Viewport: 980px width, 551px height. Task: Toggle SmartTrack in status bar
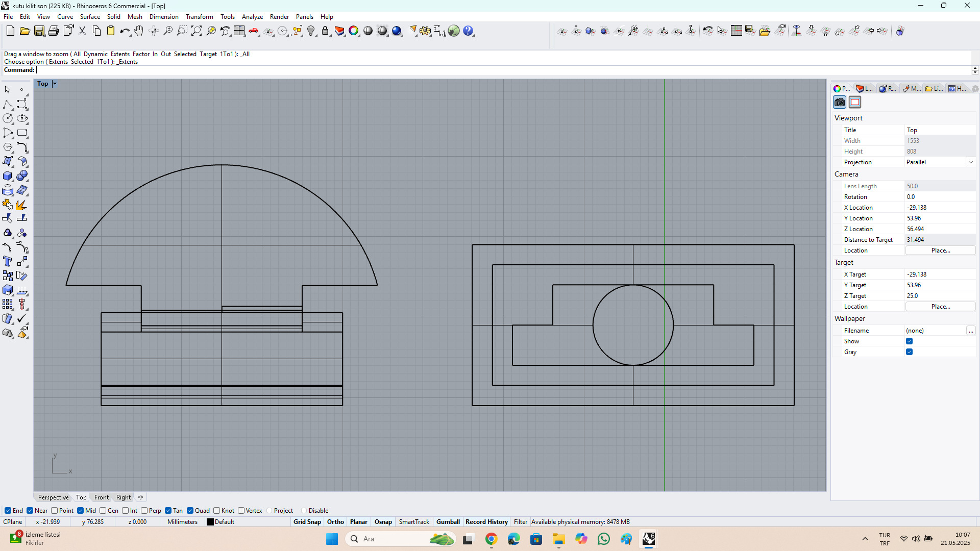pyautogui.click(x=414, y=522)
